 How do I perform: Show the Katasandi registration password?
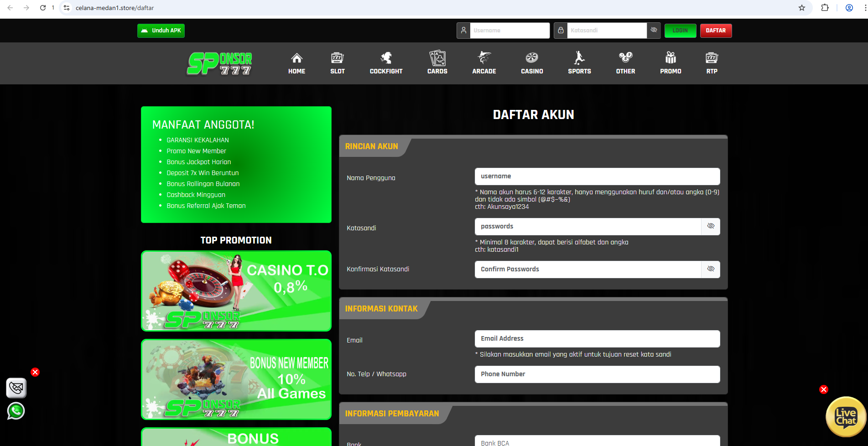coord(711,226)
